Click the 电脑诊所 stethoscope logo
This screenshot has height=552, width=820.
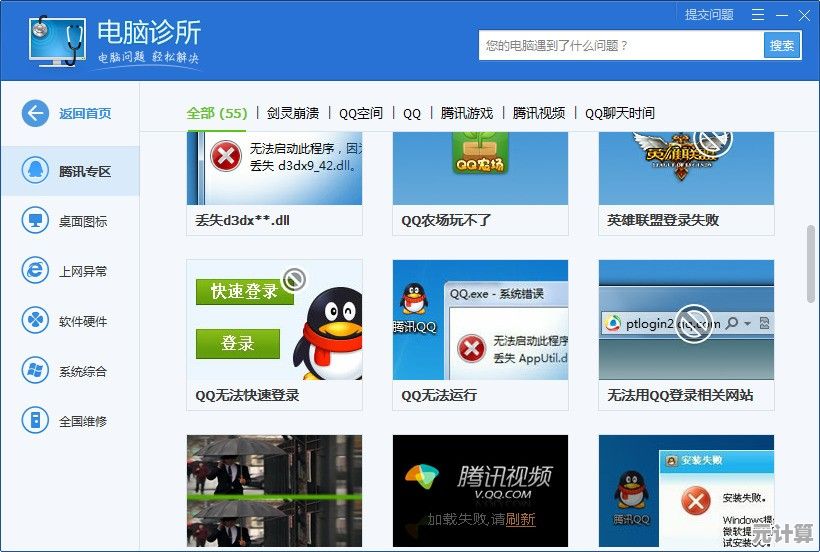pyautogui.click(x=55, y=44)
